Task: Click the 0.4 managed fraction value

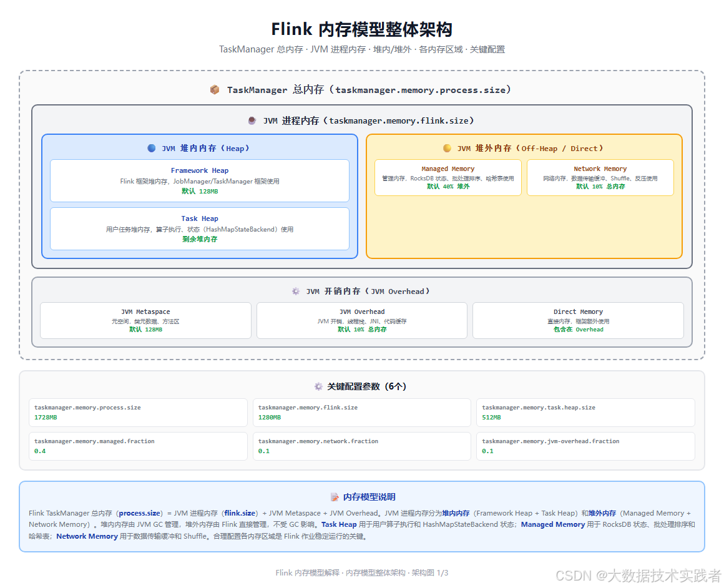Action: click(x=40, y=451)
